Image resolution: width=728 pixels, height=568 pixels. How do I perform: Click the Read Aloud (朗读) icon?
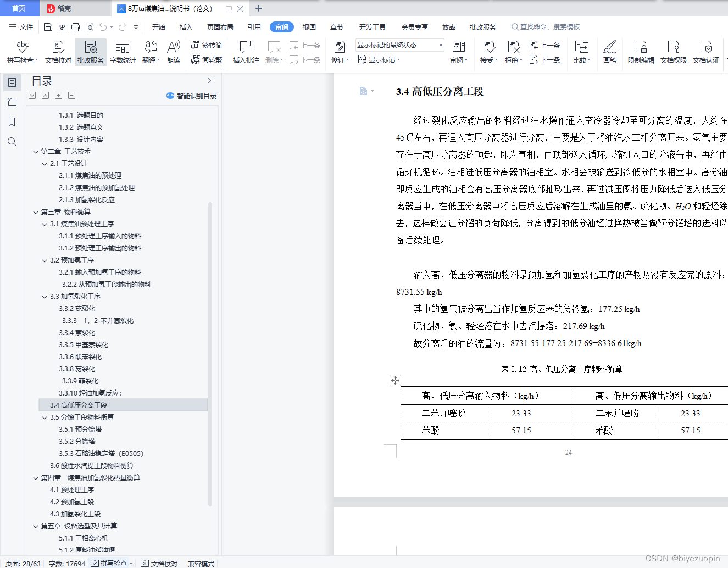click(174, 52)
